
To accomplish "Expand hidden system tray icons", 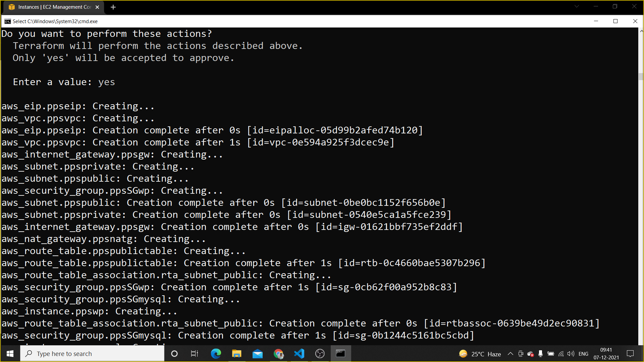I will pos(510,354).
